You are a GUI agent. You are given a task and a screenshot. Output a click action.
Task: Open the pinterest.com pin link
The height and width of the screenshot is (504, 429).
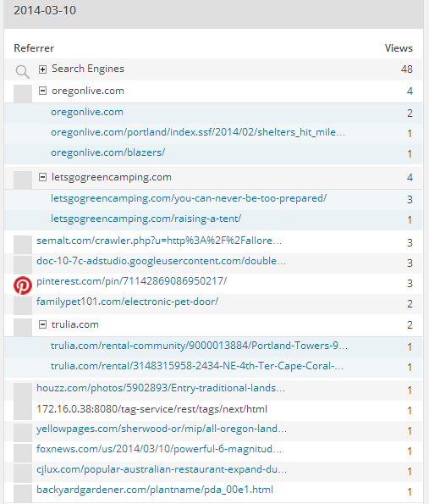[132, 281]
